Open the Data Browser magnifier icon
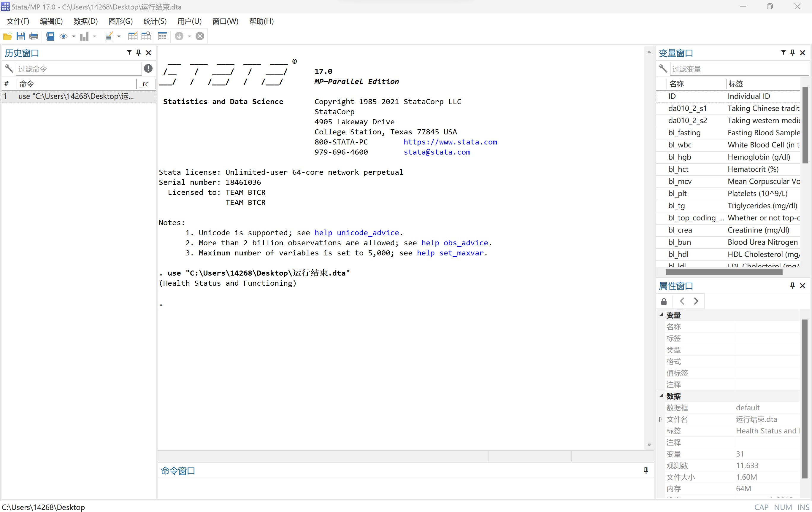 146,36
